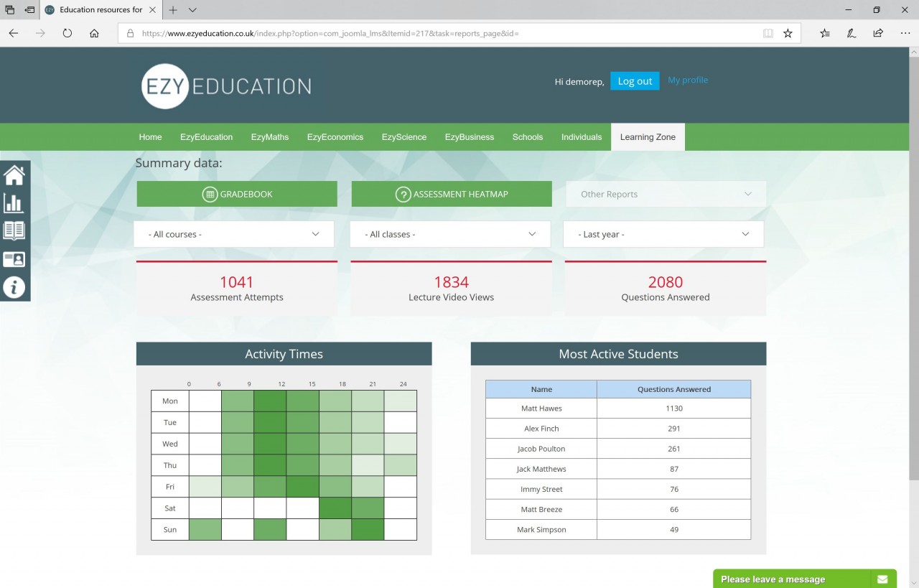This screenshot has height=588, width=919.
Task: Select the Schools menu item
Action: (528, 137)
